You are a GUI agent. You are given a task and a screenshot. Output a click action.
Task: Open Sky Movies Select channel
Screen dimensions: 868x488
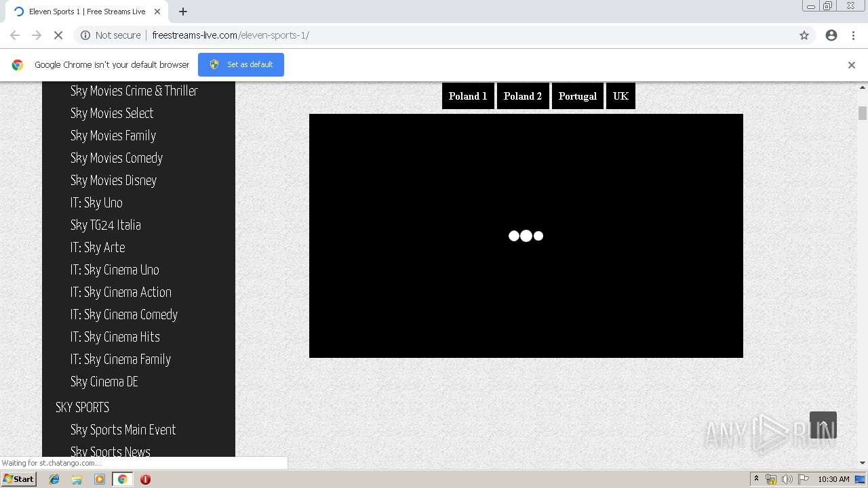pyautogui.click(x=112, y=113)
